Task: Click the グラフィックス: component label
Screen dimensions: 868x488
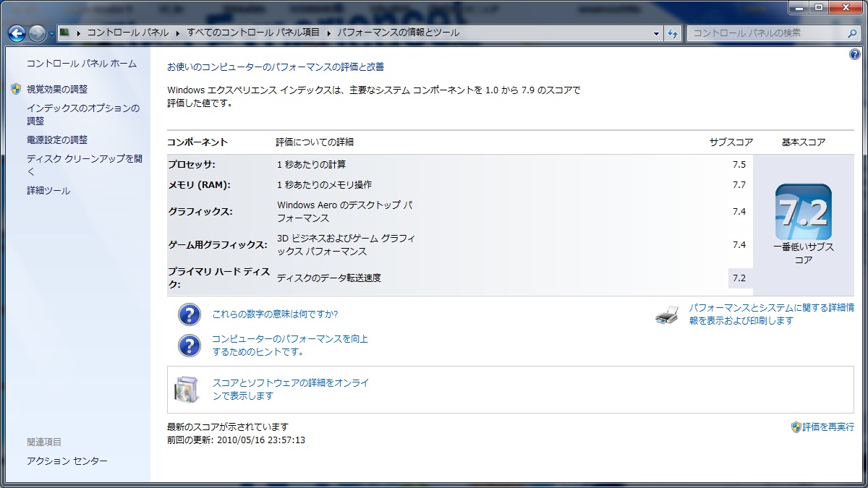Action: tap(200, 212)
